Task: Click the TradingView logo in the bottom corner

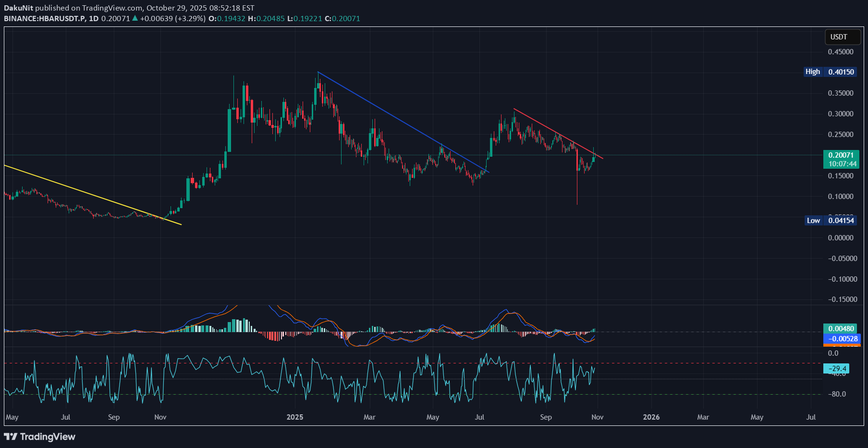Action: pos(39,436)
